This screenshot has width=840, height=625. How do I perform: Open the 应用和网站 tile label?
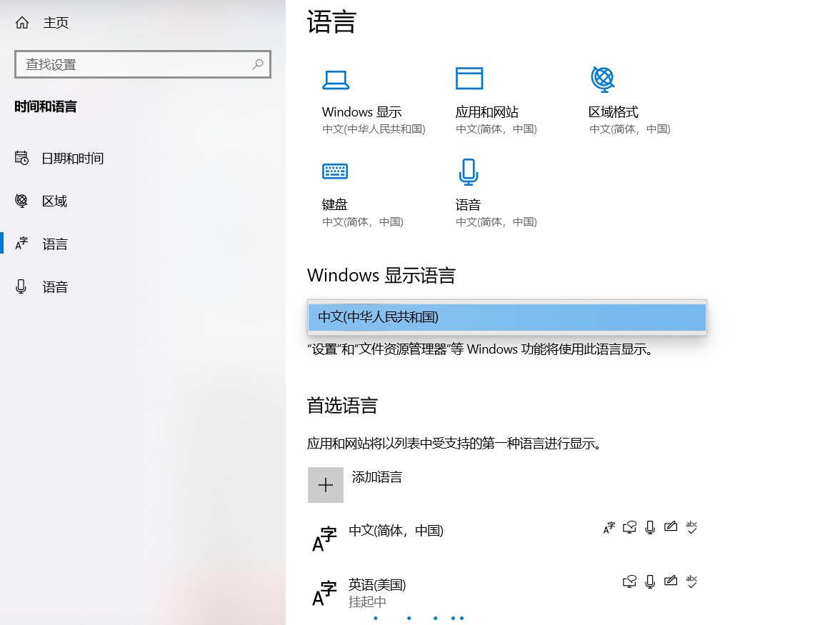[x=487, y=112]
